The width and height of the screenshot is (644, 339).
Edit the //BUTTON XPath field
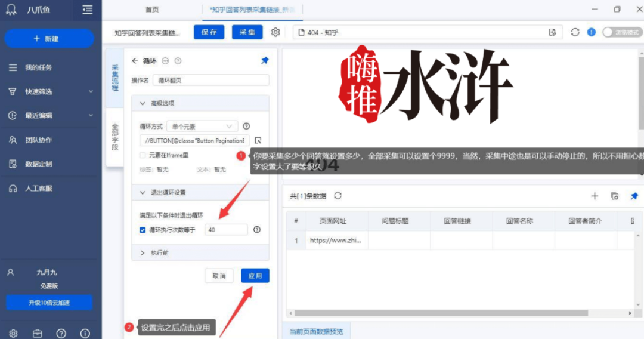(x=194, y=140)
